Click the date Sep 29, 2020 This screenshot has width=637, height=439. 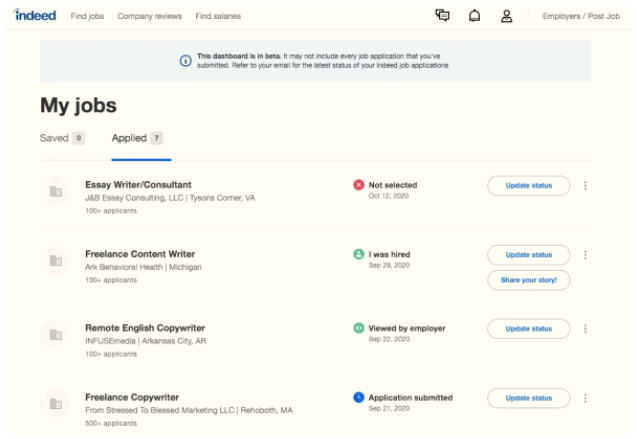389,265
